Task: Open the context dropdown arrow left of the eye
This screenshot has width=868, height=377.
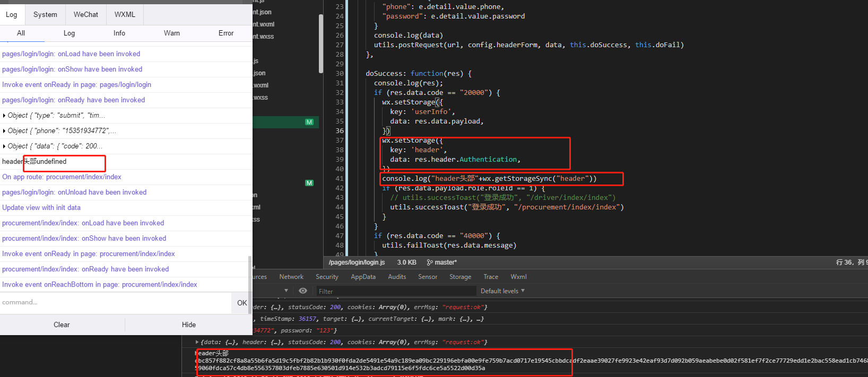Action: pos(287,291)
